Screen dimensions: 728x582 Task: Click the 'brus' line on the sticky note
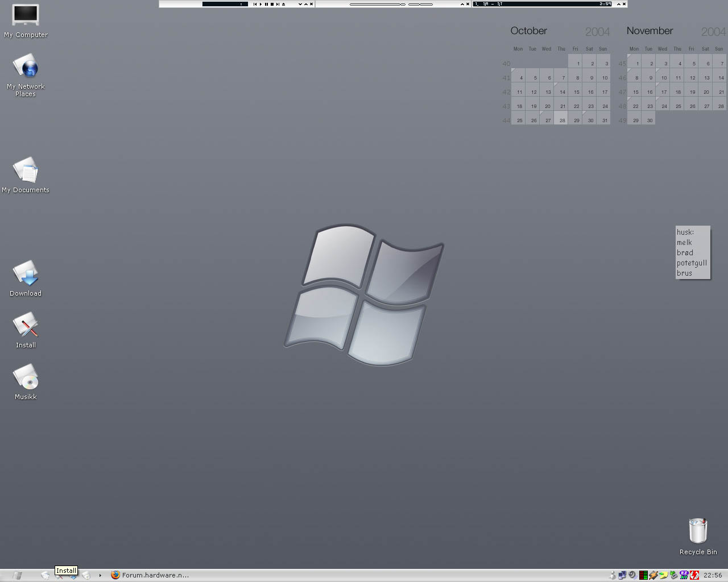click(x=684, y=273)
